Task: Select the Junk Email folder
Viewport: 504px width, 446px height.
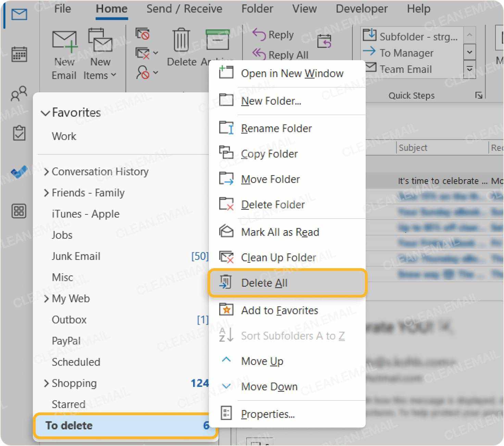Action: [76, 256]
